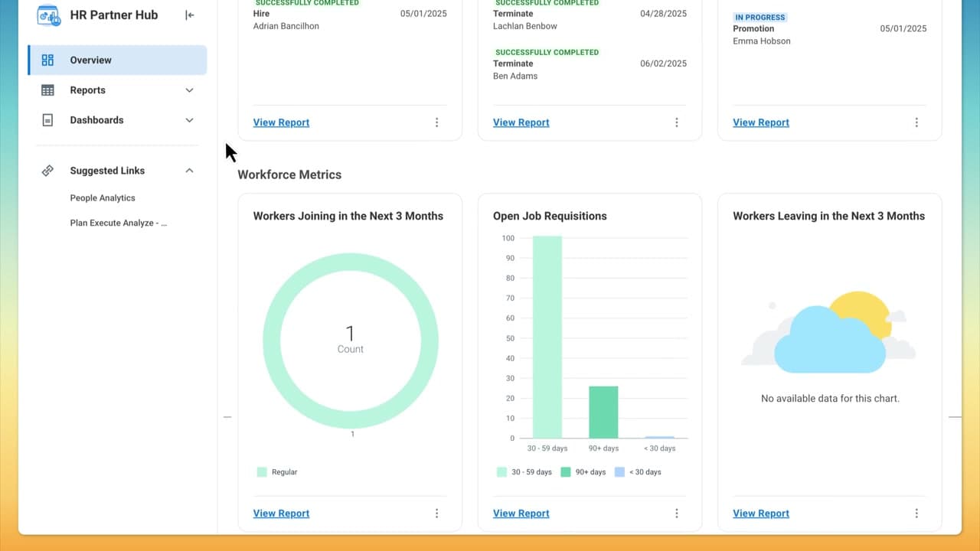980x551 pixels.
Task: Open more options for the Promotion card
Action: click(x=916, y=122)
